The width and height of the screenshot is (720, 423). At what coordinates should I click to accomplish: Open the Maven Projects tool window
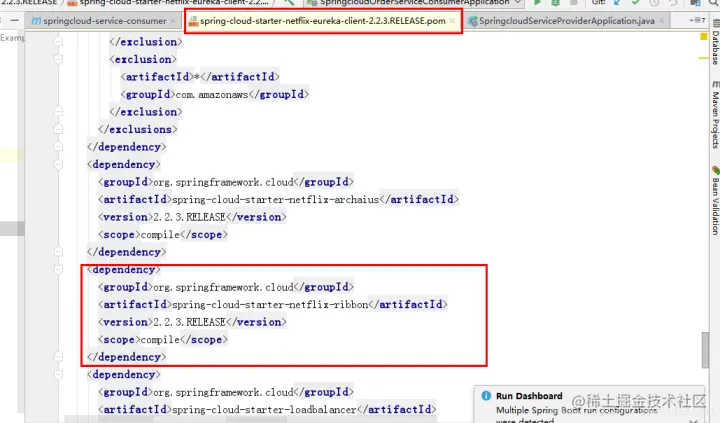coord(715,115)
